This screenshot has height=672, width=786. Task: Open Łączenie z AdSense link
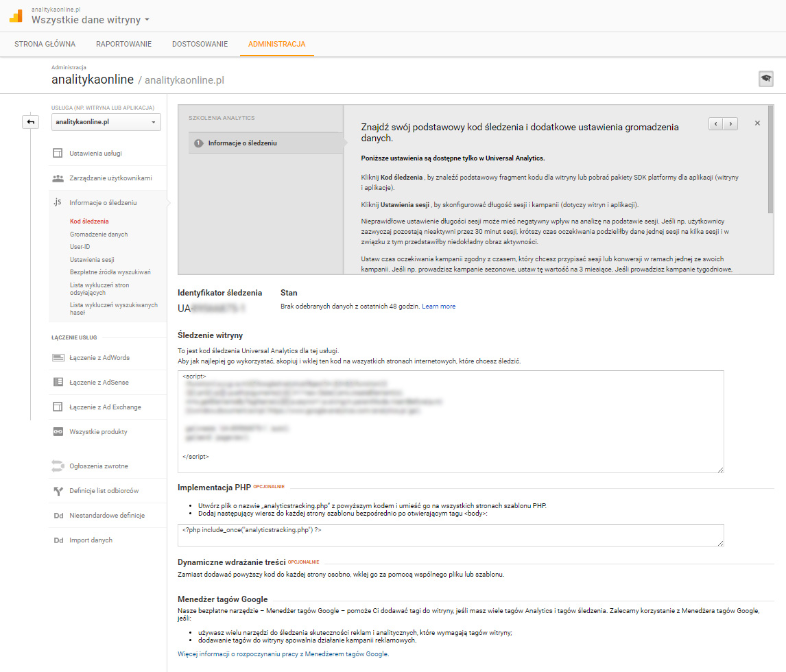click(x=99, y=383)
